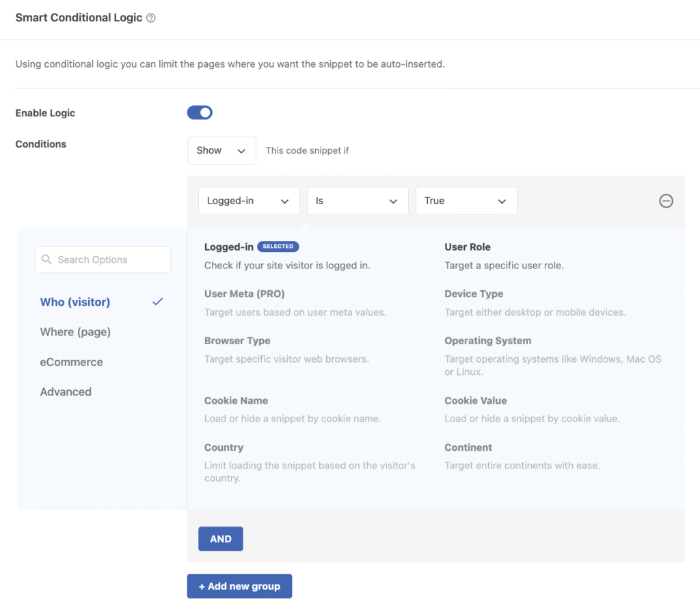Select the Advanced conditions tab
The height and width of the screenshot is (612, 700).
66,391
